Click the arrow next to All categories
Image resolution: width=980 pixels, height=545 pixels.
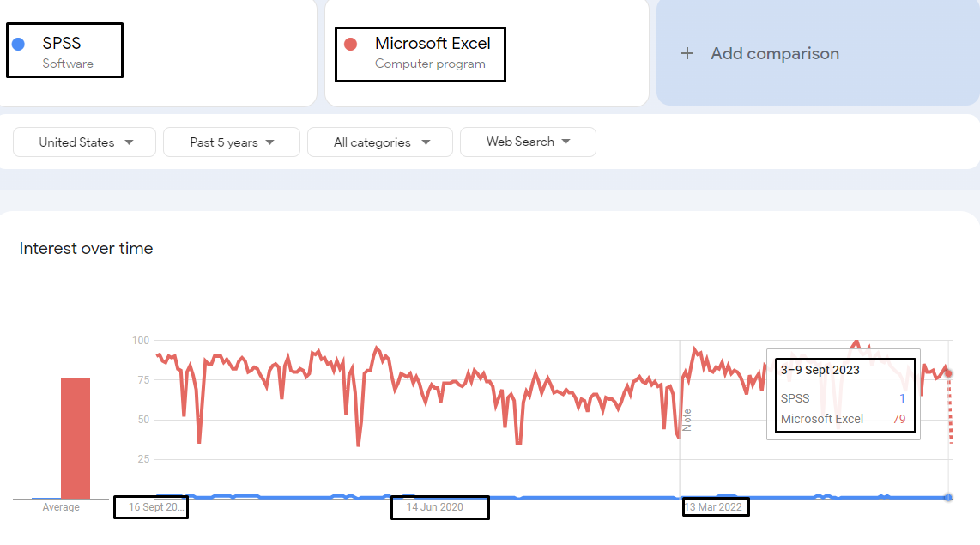point(426,142)
